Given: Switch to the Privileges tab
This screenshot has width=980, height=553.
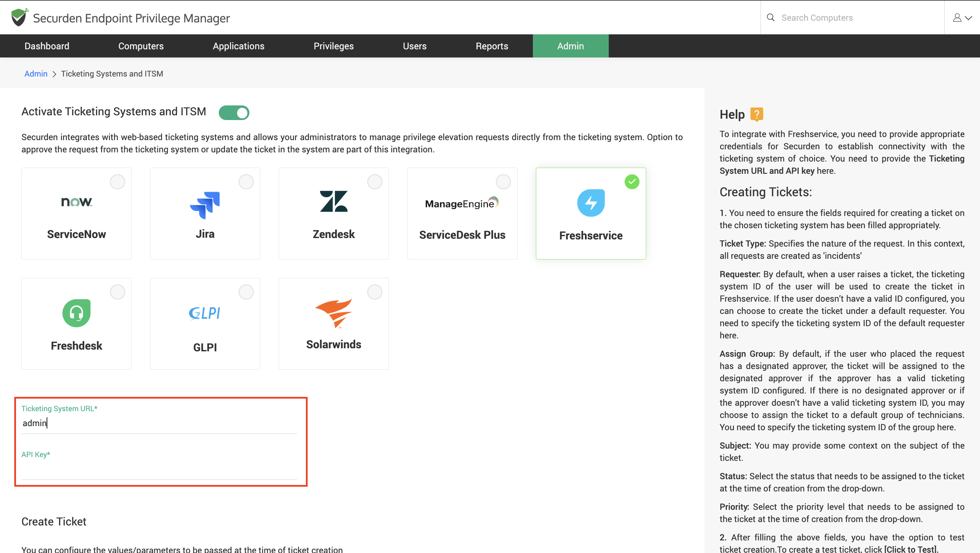Looking at the screenshot, I should coord(333,46).
